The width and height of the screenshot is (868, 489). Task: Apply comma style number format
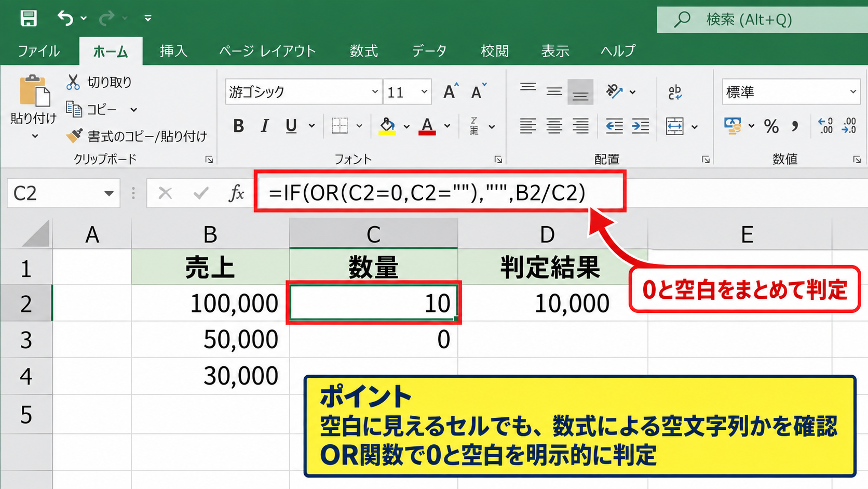(x=795, y=126)
